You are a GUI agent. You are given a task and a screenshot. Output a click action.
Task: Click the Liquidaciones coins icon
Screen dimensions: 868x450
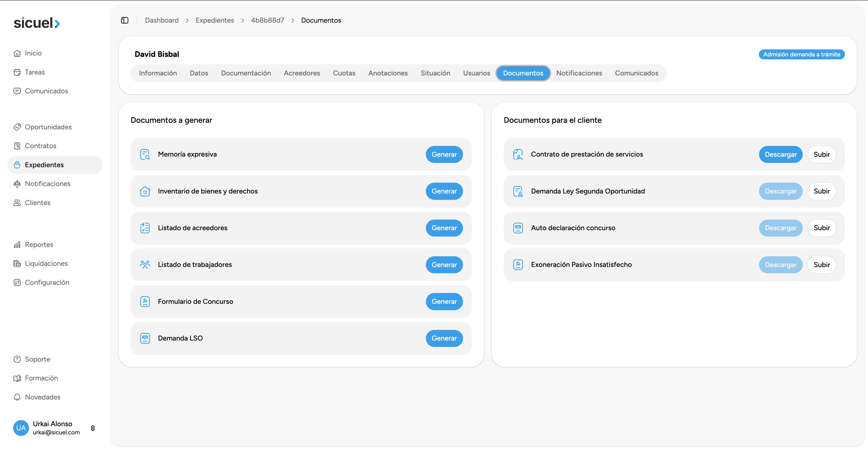17,264
